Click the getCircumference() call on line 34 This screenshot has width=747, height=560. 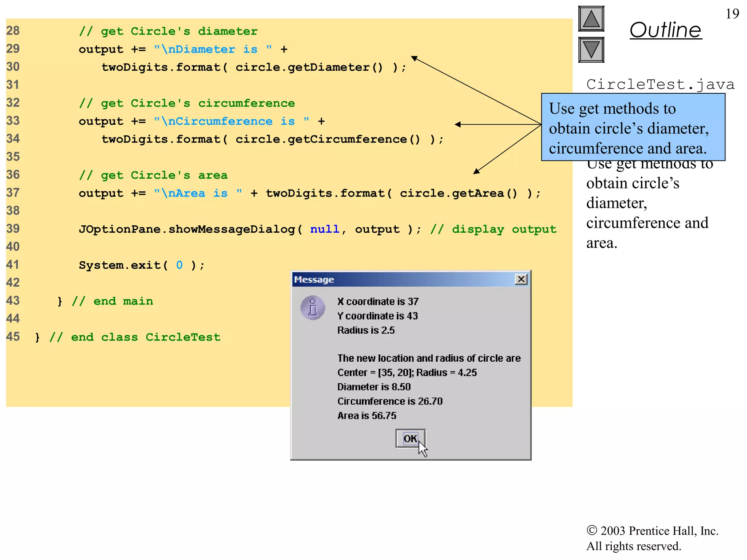tap(354, 139)
